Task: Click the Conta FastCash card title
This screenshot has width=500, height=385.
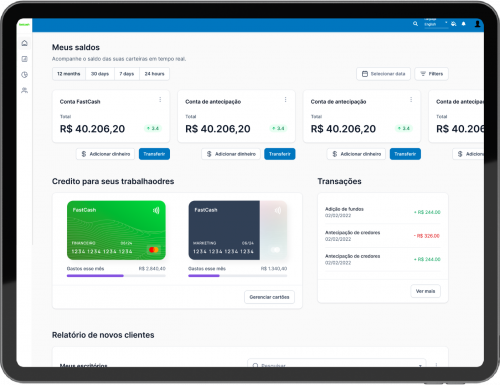Action: tap(80, 102)
